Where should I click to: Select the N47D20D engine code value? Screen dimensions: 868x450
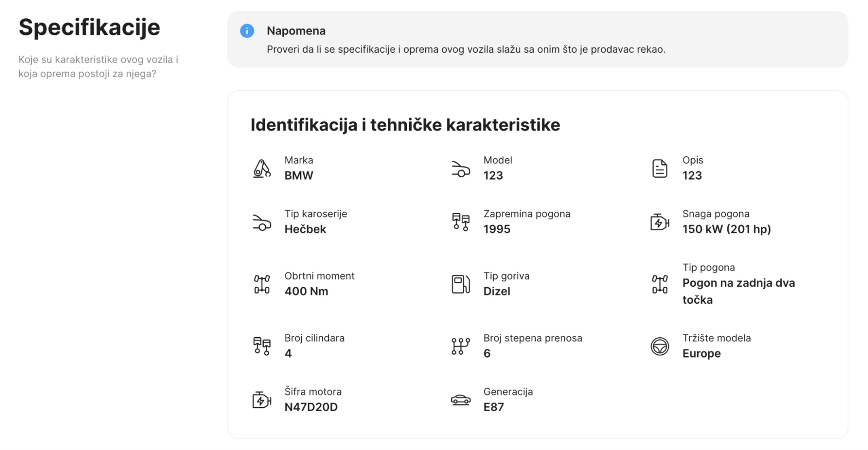[x=311, y=407]
